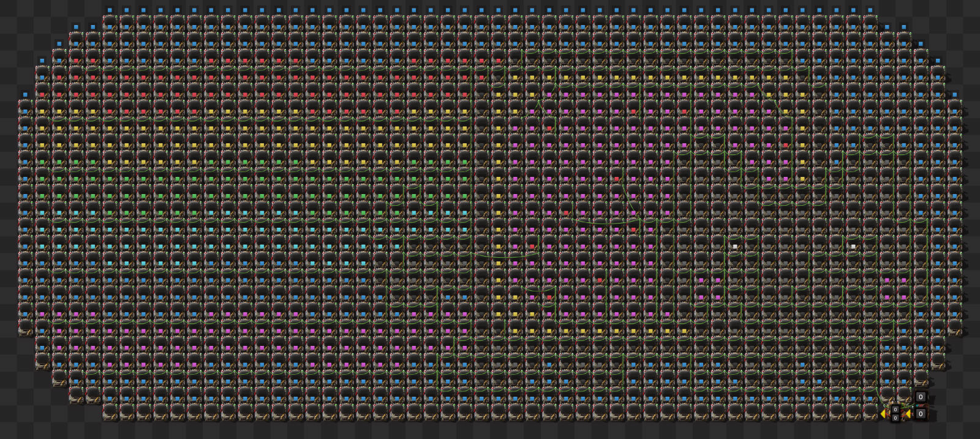
Task: Click the yellow arrow beside the stacked zeros
Action: [x=883, y=414]
